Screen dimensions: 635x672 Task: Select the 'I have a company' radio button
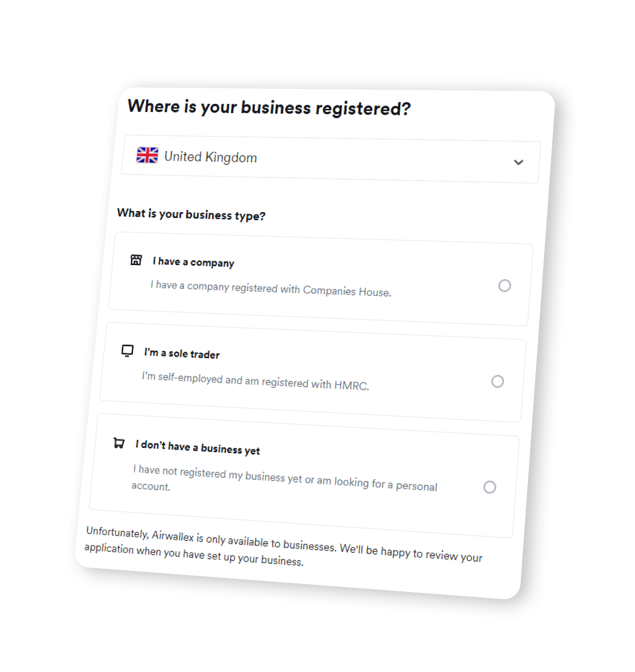click(x=505, y=286)
